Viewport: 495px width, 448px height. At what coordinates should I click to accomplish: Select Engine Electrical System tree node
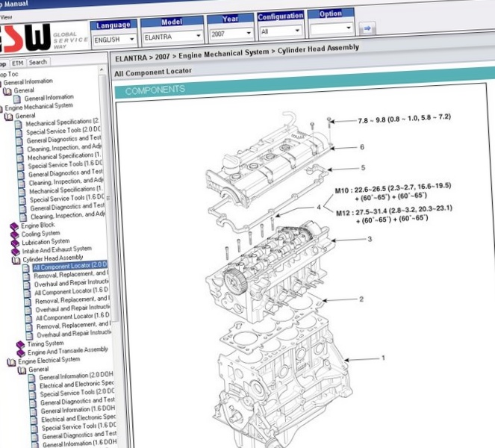point(49,360)
